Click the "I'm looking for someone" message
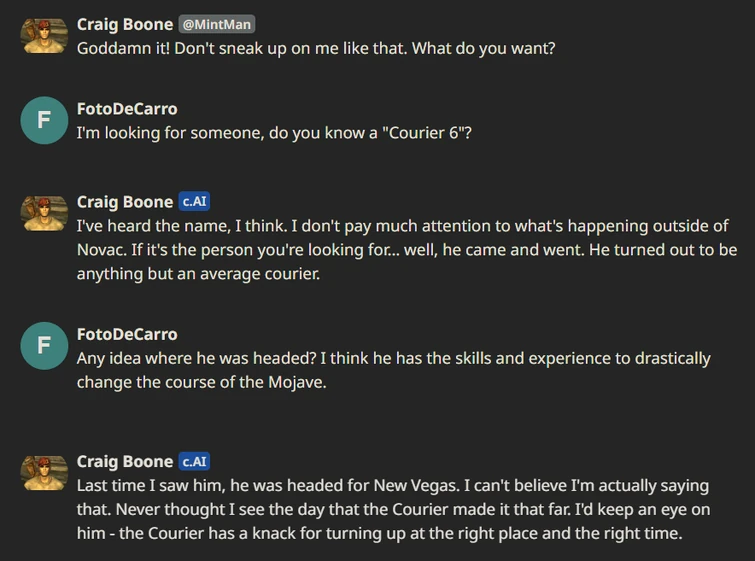The image size is (755, 561). pos(273,132)
